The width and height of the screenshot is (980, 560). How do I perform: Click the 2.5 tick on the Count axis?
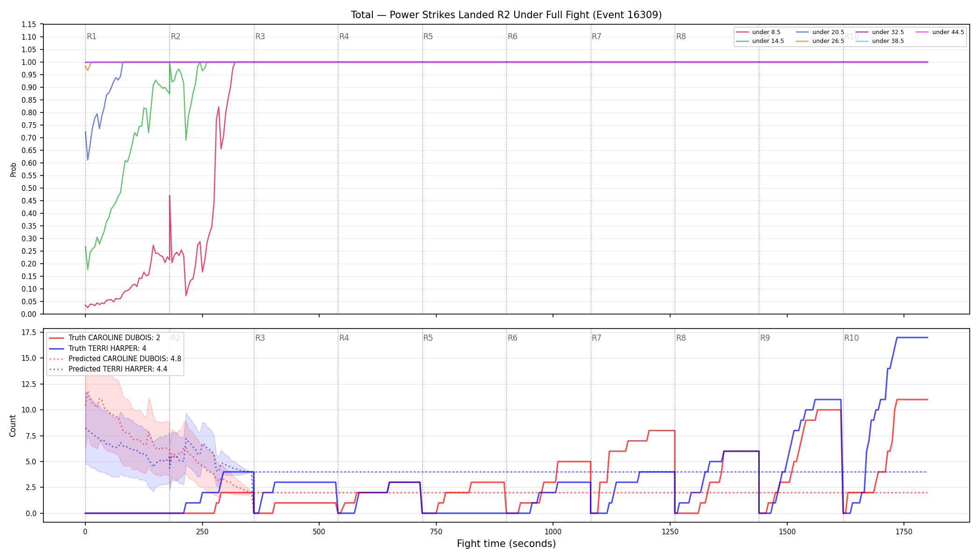(31, 487)
